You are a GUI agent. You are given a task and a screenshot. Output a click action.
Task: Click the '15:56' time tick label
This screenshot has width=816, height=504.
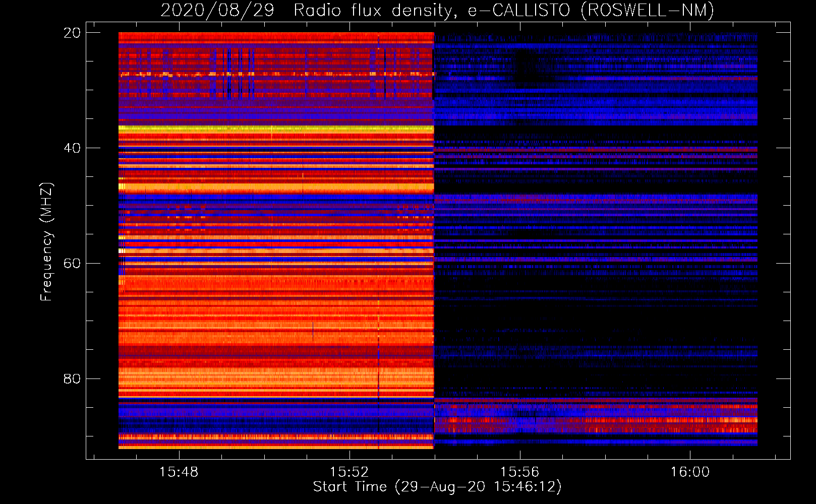point(519,472)
